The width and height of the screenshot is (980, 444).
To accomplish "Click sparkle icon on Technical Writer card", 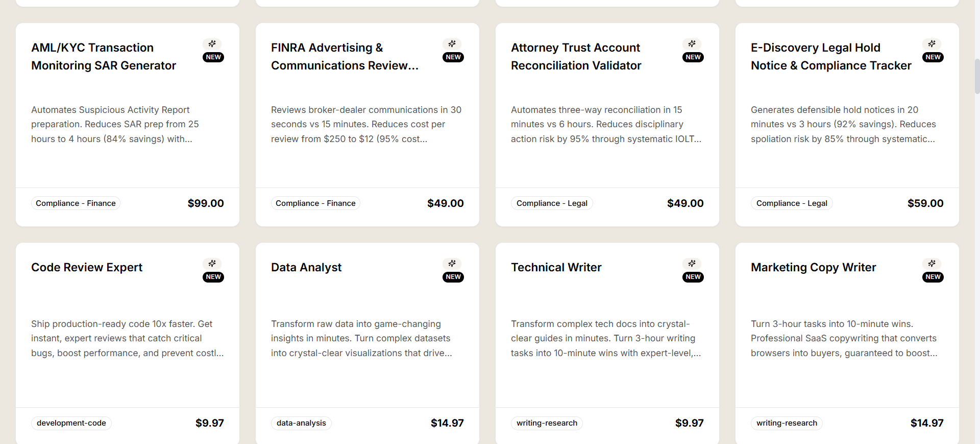I will tap(692, 264).
